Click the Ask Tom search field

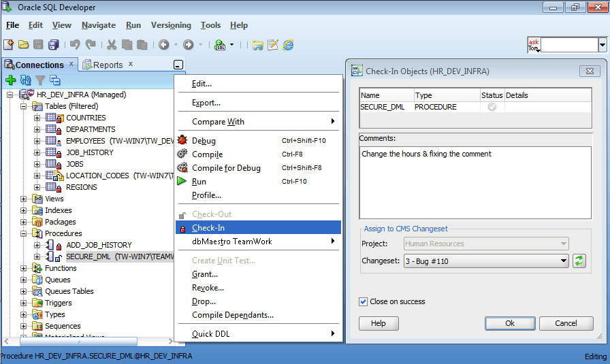[x=569, y=45]
